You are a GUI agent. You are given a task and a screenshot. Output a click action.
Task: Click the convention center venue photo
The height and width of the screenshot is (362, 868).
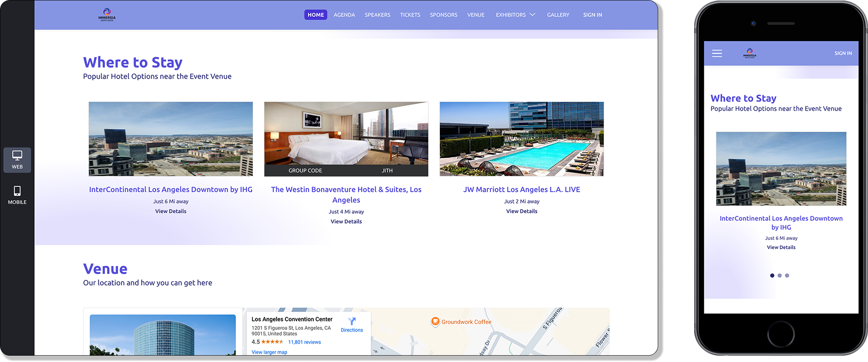pyautogui.click(x=163, y=335)
